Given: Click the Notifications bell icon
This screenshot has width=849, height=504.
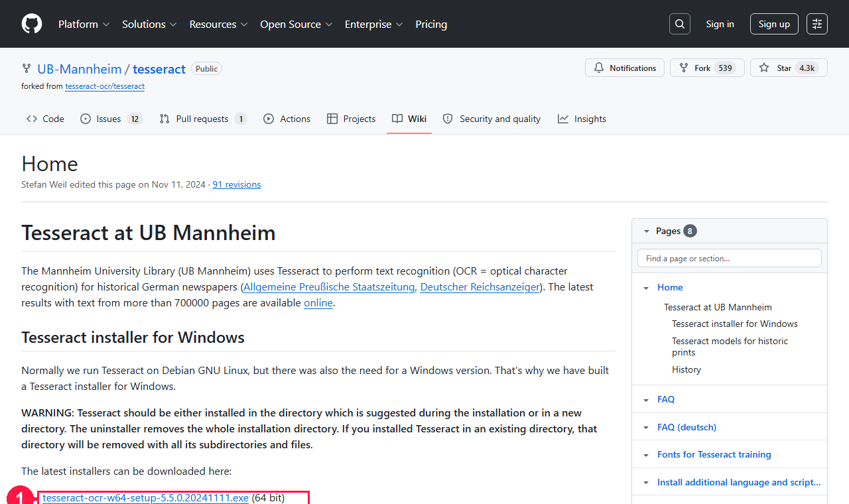Looking at the screenshot, I should (599, 68).
